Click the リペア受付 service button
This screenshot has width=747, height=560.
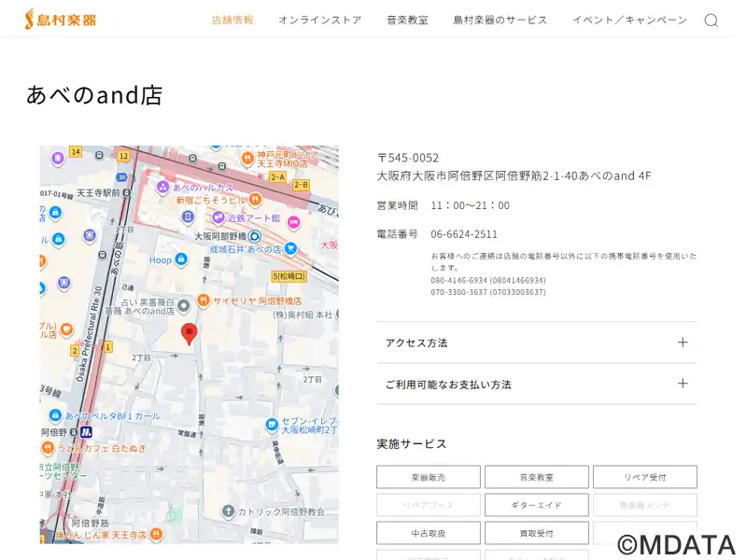pos(645,477)
